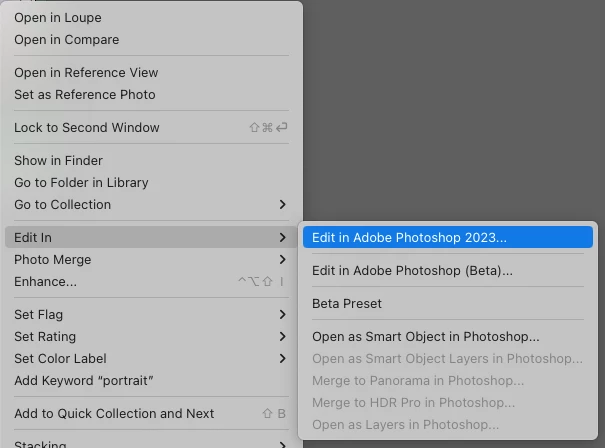Viewport: 605px width, 448px height.
Task: Select Edit in Adobe Photoshop 2023...
Action: tap(448, 237)
